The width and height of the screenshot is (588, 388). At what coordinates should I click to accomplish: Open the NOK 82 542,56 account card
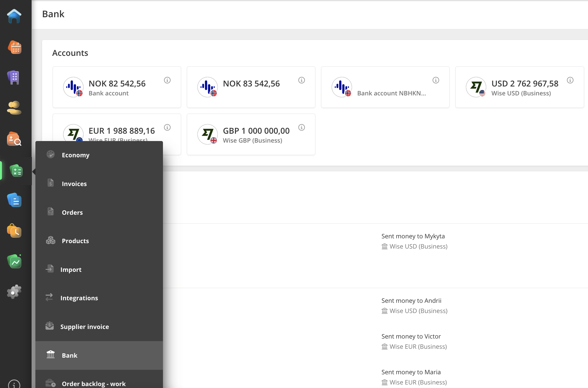117,87
